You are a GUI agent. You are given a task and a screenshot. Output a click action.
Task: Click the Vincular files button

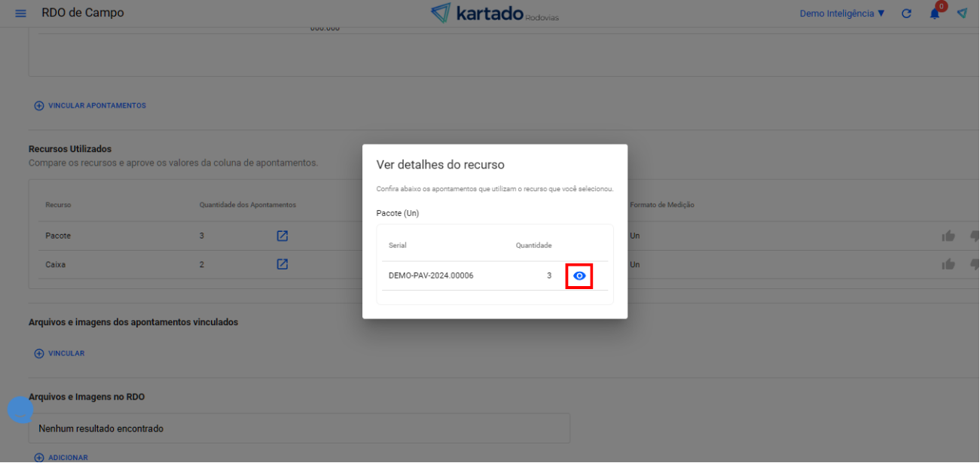60,353
